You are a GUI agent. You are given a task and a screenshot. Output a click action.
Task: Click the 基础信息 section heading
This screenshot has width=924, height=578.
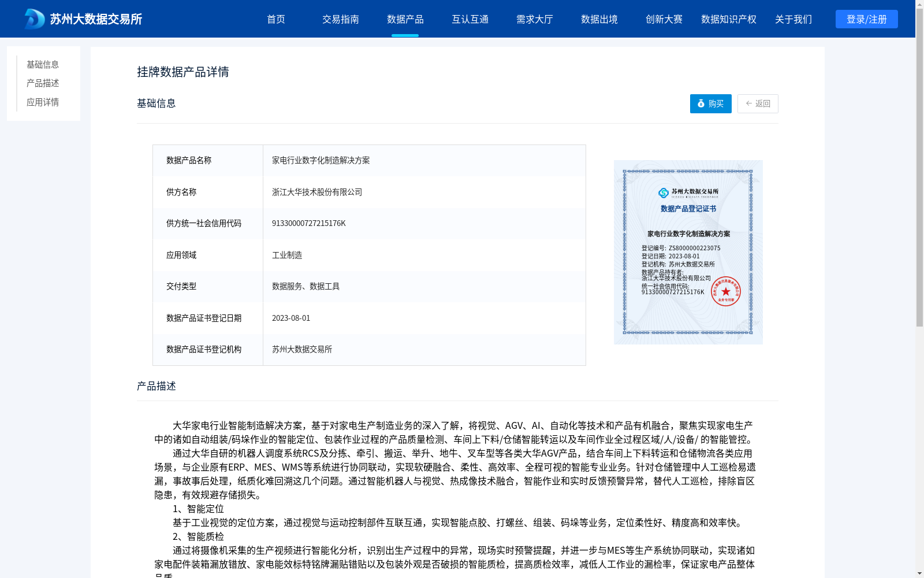[157, 103]
